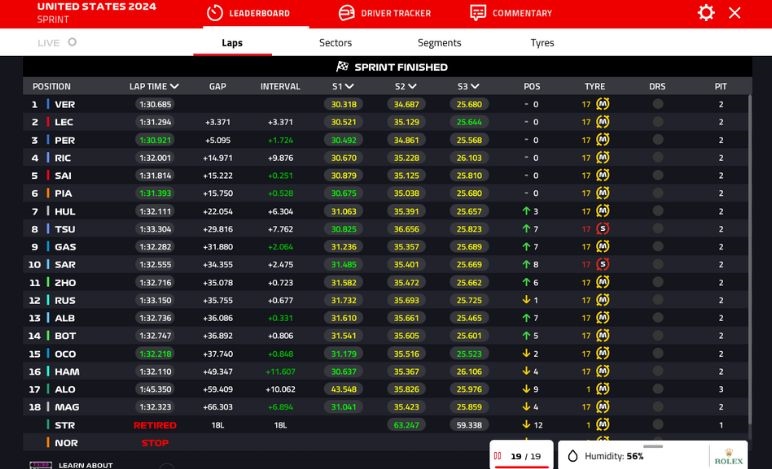Click the Rolex sponsor logo
Image resolution: width=772 pixels, height=469 pixels.
click(727, 456)
